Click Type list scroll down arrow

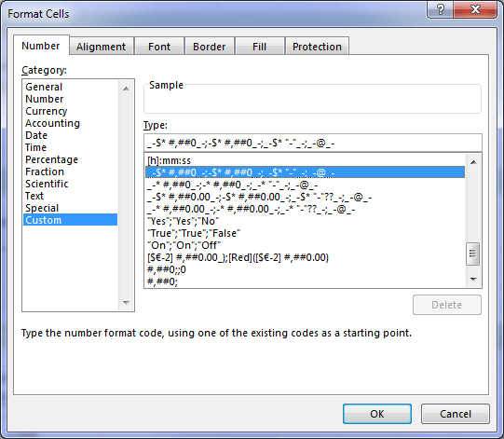(x=473, y=280)
